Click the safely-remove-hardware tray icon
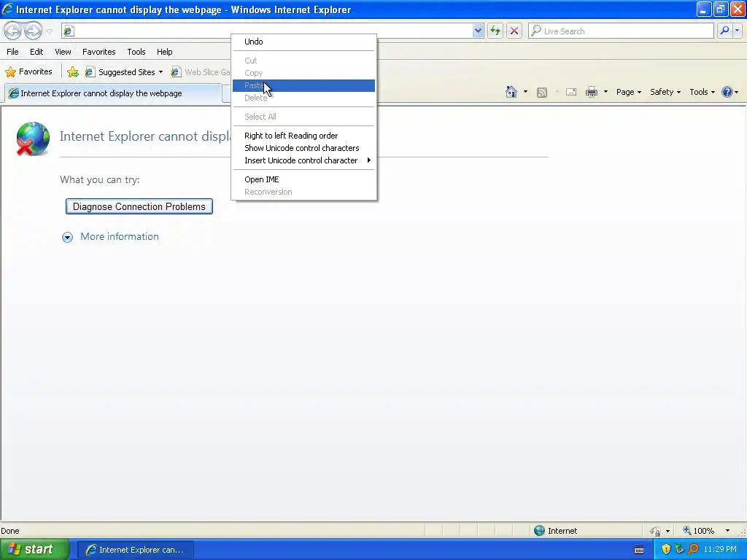 click(680, 550)
